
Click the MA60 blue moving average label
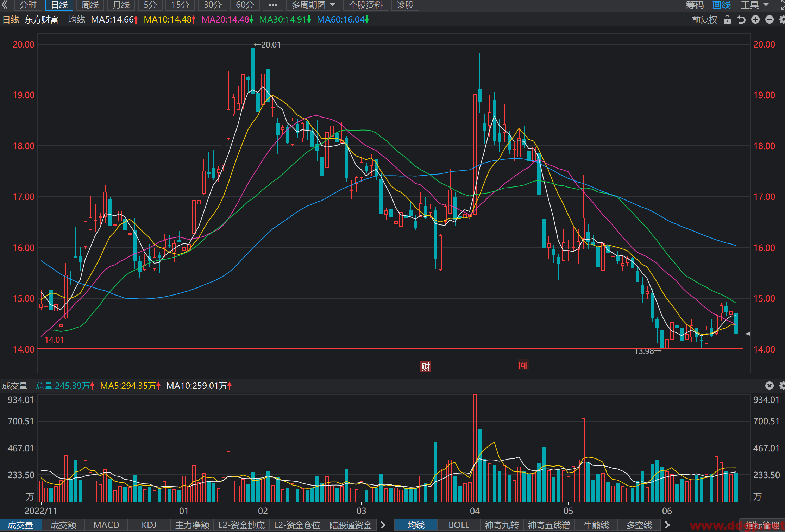click(x=343, y=20)
